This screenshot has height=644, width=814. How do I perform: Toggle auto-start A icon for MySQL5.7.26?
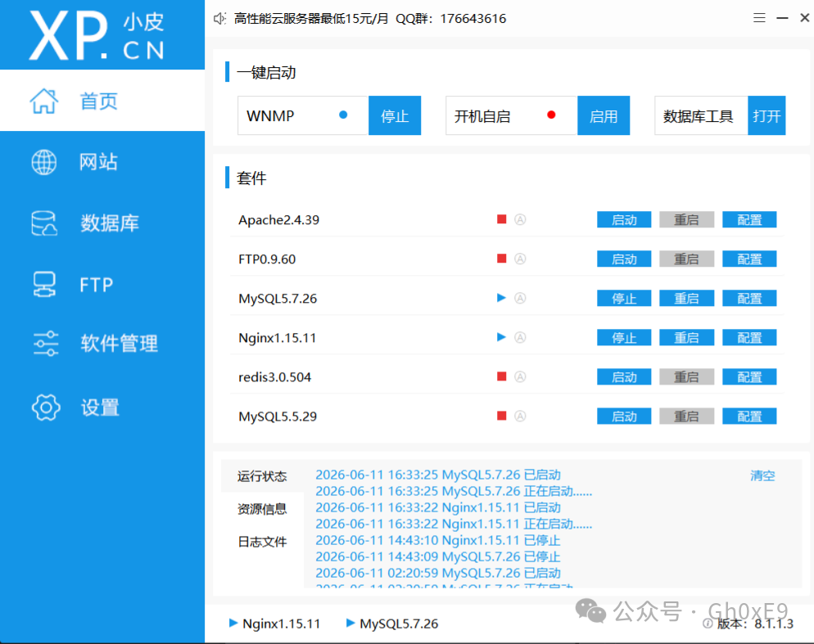tap(520, 299)
